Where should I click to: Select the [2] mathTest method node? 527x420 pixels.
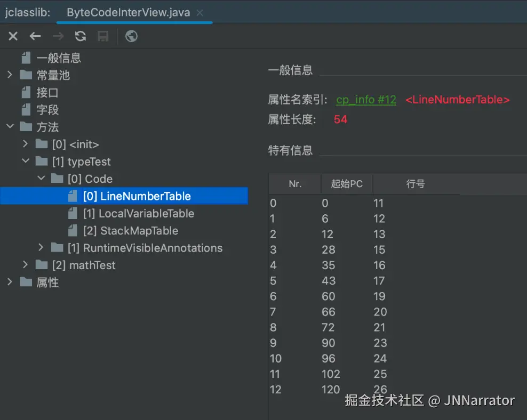click(x=84, y=265)
